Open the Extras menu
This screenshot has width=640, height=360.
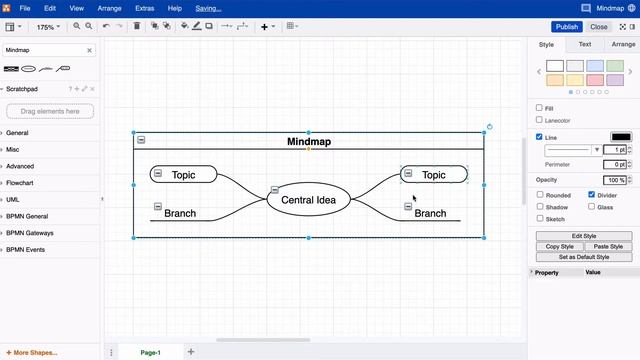[144, 8]
